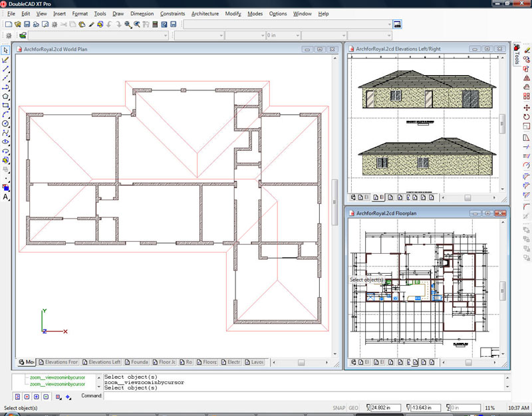This screenshot has height=416, width=532.
Task: Expand the blue diamond snap flyout arrow
Action: [71, 398]
